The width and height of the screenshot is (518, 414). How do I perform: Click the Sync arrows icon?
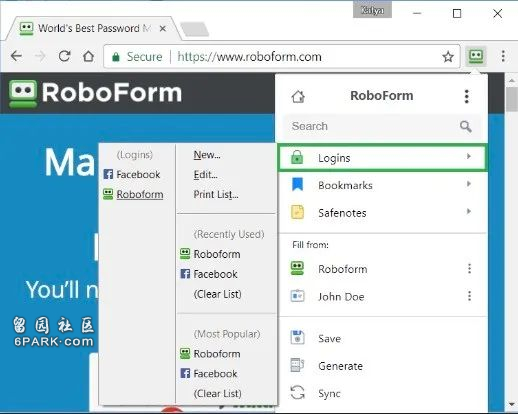coord(297,392)
